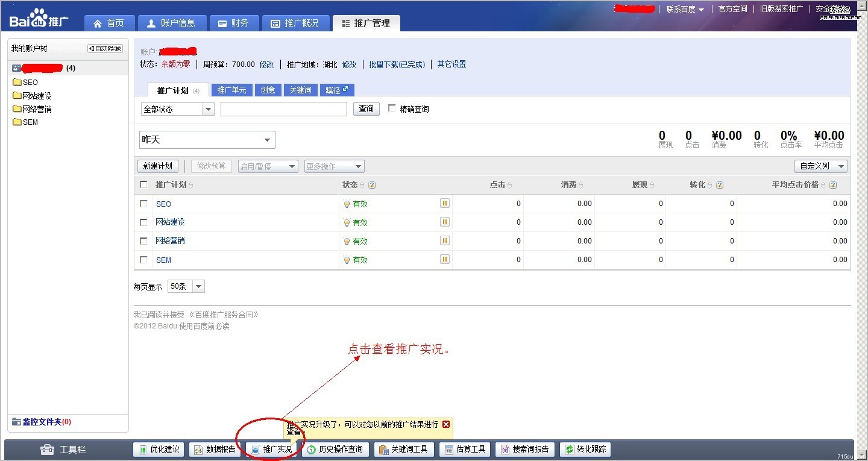Open the help icon next to 平均点击价格 column
This screenshot has width=868, height=461.
[834, 185]
